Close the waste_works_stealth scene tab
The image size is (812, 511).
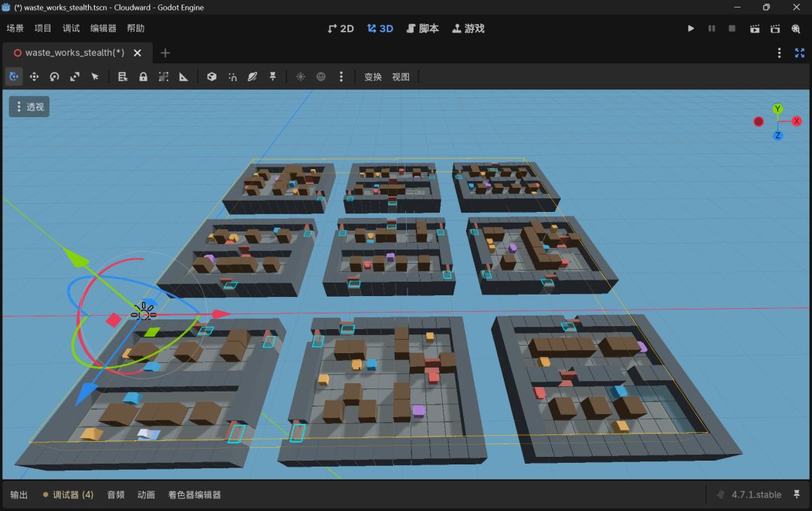coord(138,53)
